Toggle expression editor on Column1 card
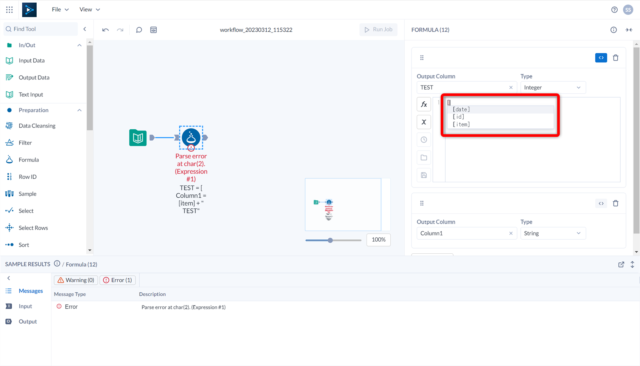This screenshot has width=640, height=366. point(601,204)
